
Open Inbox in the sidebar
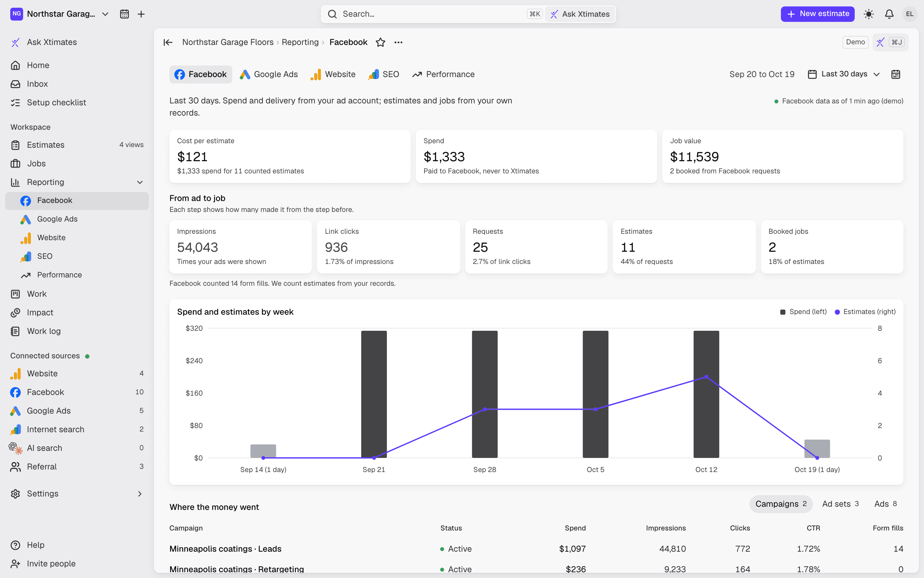click(x=76, y=84)
